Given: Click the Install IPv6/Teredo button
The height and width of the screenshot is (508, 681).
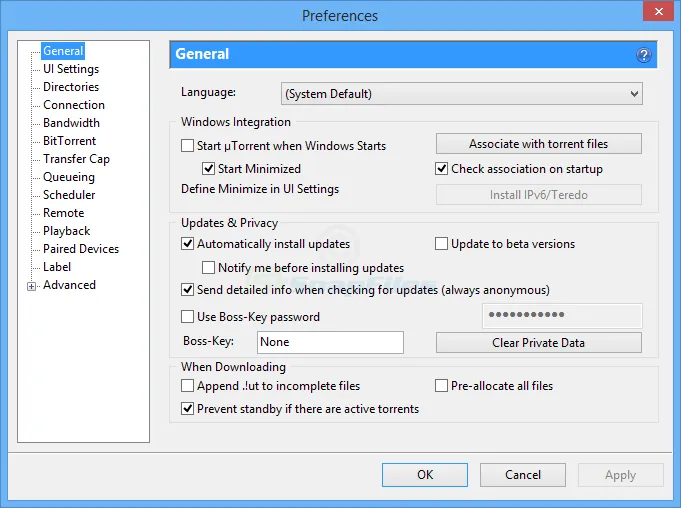Looking at the screenshot, I should click(539, 195).
